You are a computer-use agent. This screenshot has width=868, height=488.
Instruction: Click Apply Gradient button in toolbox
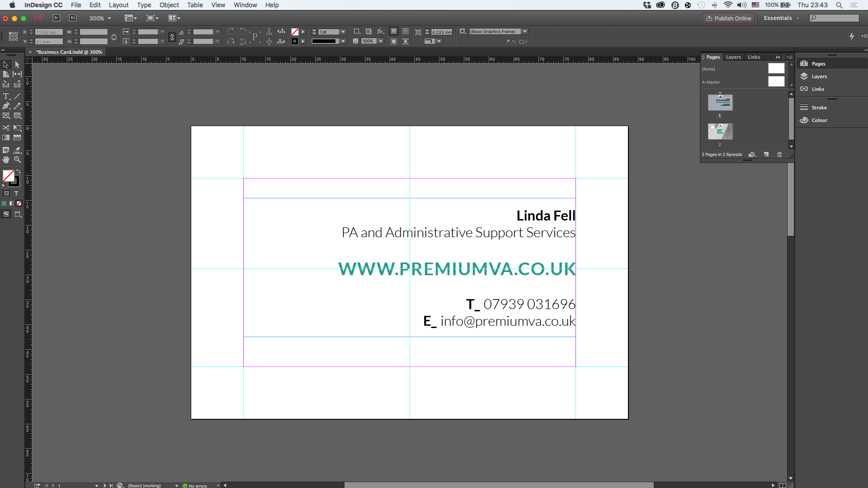pos(11,203)
